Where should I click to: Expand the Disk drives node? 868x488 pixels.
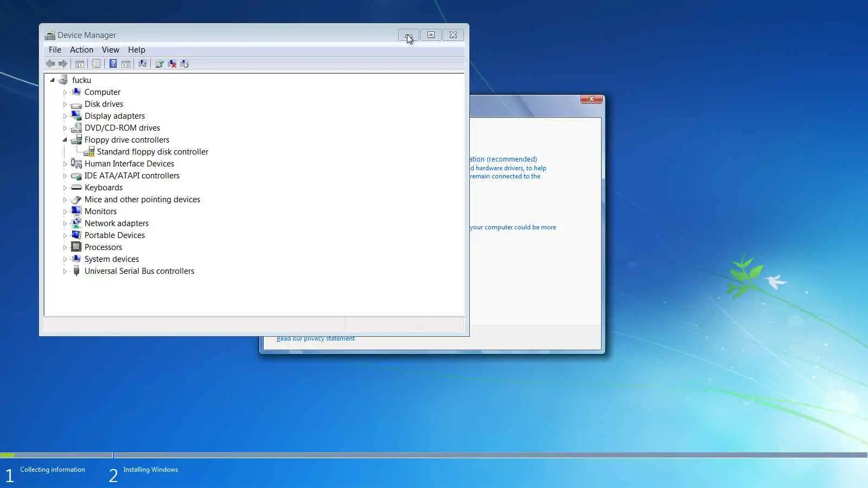pyautogui.click(x=65, y=104)
